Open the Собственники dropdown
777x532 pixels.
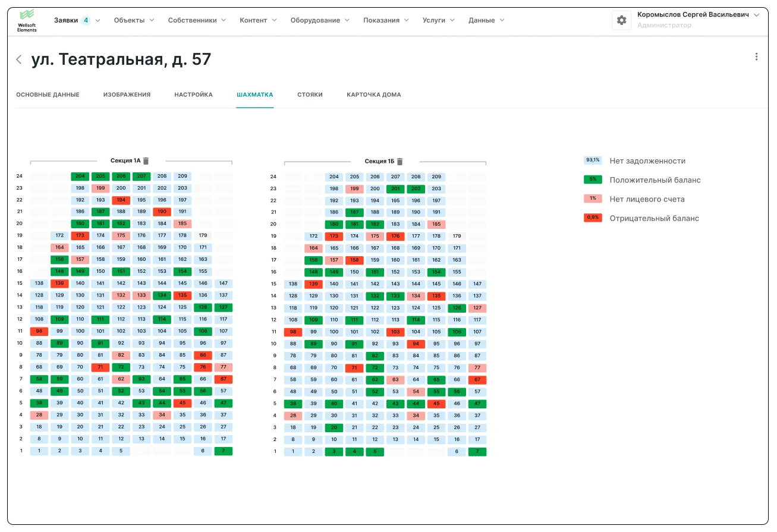pyautogui.click(x=197, y=20)
